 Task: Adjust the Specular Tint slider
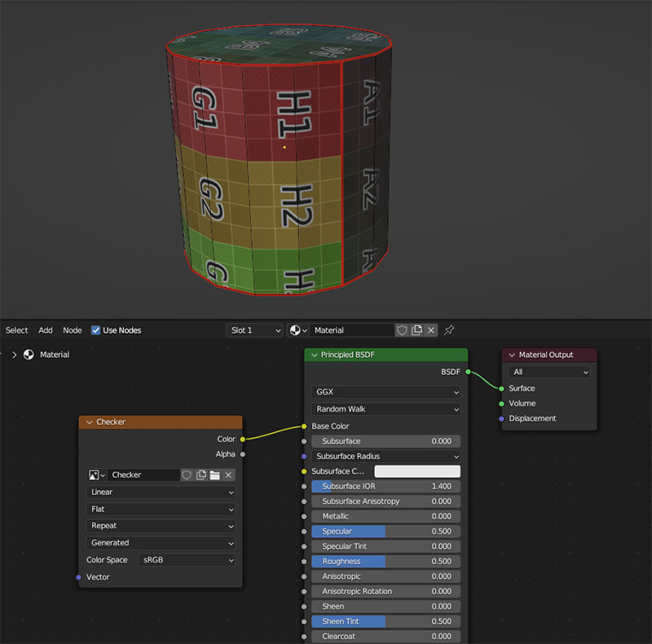click(x=385, y=546)
